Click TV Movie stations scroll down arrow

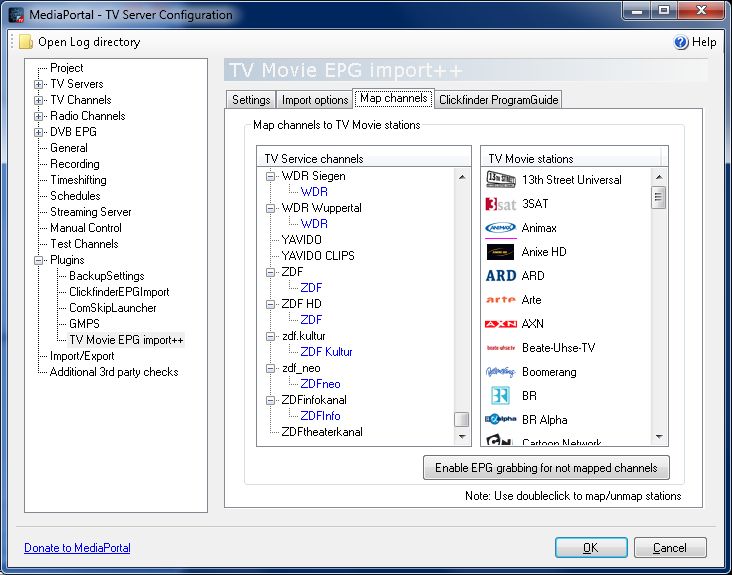(x=659, y=437)
